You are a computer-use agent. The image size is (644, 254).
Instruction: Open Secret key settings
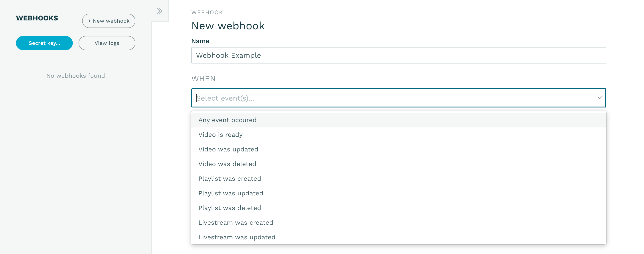(44, 43)
